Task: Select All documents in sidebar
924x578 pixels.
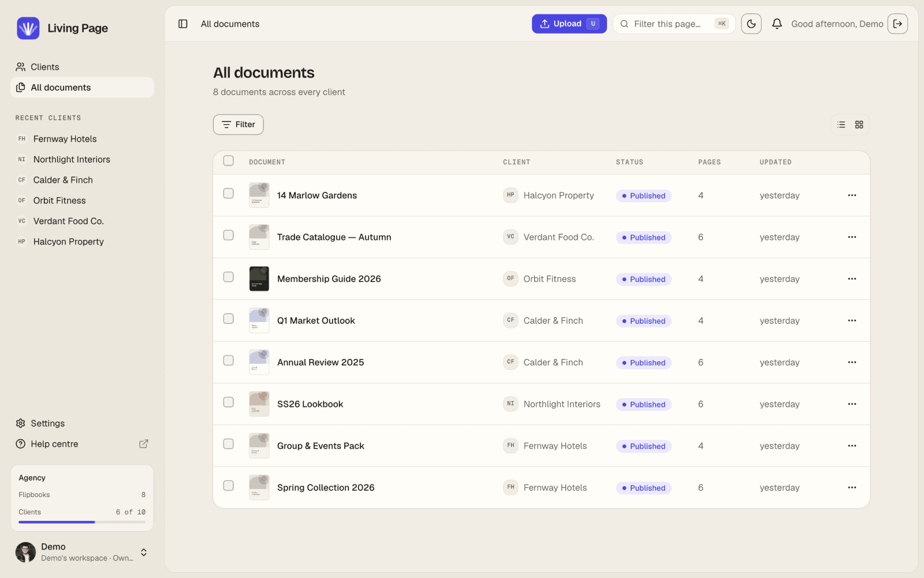Action: click(82, 87)
